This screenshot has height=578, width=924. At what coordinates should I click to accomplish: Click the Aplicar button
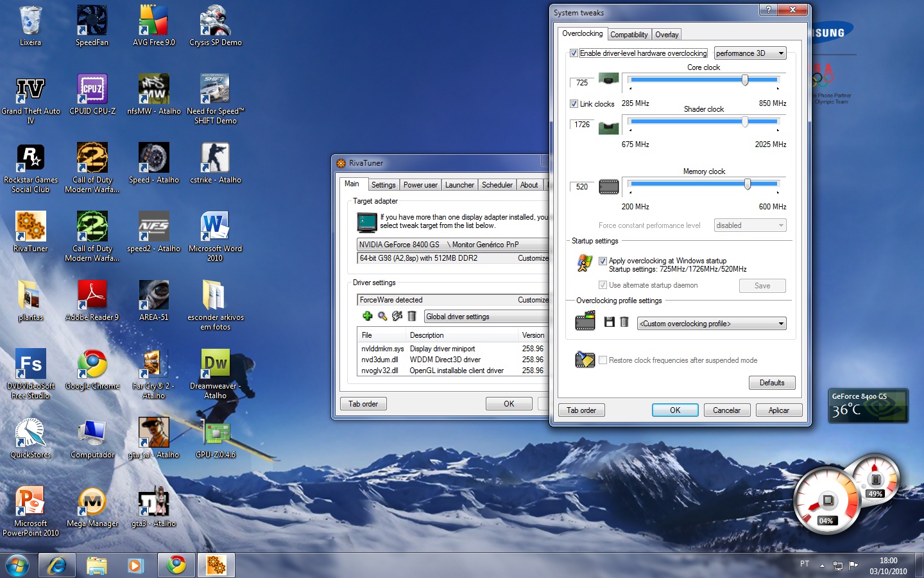(x=779, y=410)
